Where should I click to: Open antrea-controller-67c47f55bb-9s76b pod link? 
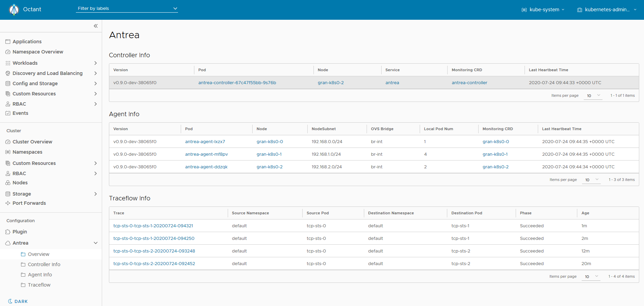(x=237, y=83)
